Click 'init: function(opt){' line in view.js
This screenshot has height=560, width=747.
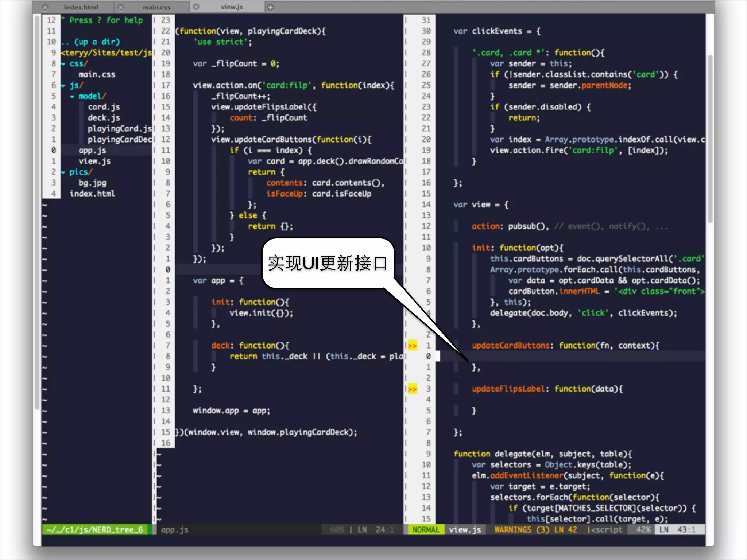point(518,248)
